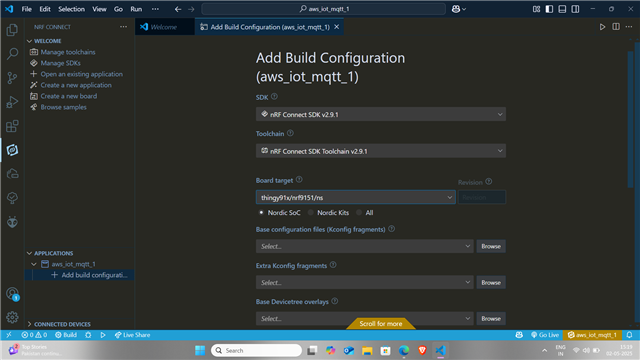The width and height of the screenshot is (640, 360).
Task: Browse for Extra Kconfig fragments
Action: point(491,282)
